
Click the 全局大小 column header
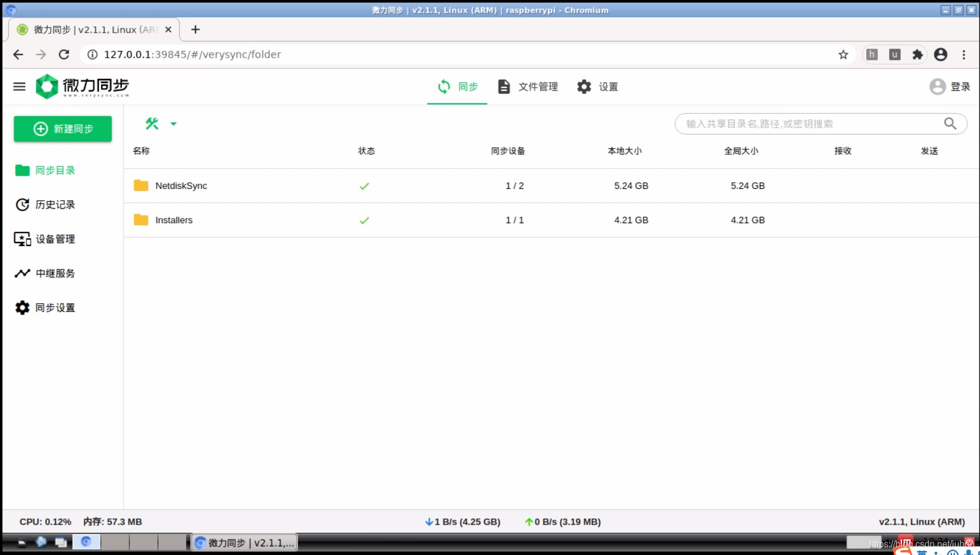coord(741,151)
